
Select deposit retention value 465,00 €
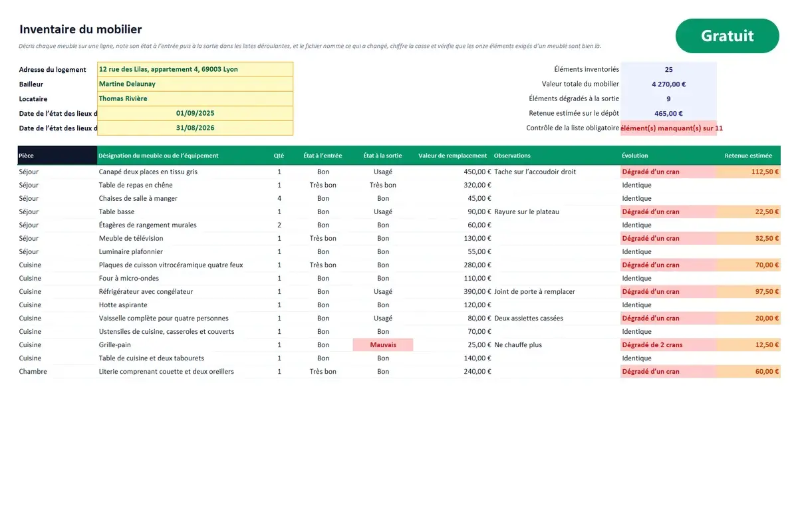click(x=668, y=113)
